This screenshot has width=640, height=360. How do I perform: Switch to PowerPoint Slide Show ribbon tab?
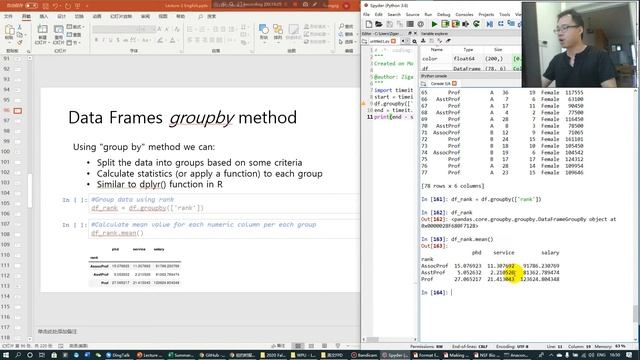coord(121,16)
